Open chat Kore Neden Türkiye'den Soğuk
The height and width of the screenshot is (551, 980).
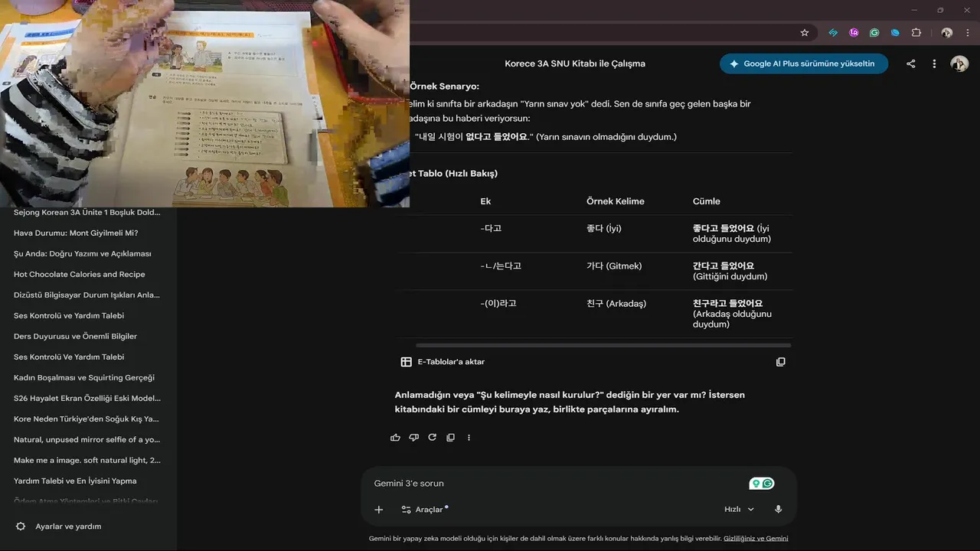click(x=87, y=419)
